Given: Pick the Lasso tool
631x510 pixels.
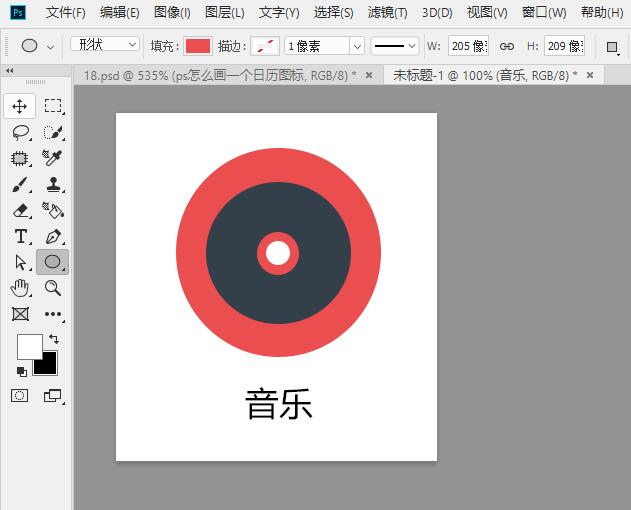Looking at the screenshot, I should (20, 132).
